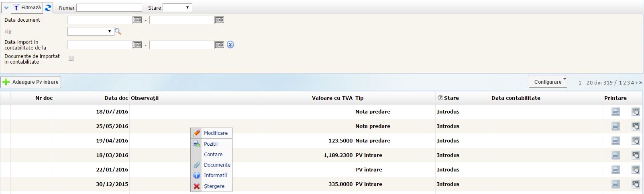Select Ștergere in the context menu
The width and height of the screenshot is (644, 194).
(x=214, y=186)
